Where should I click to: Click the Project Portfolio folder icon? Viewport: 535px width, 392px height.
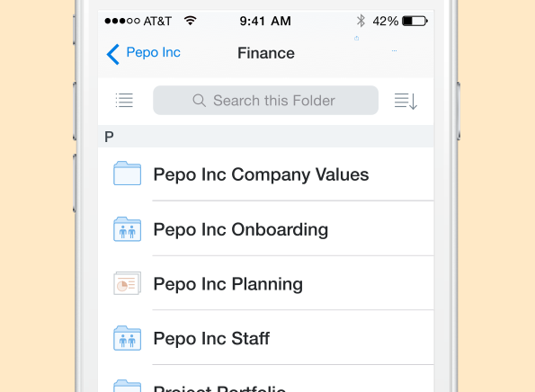tap(127, 386)
